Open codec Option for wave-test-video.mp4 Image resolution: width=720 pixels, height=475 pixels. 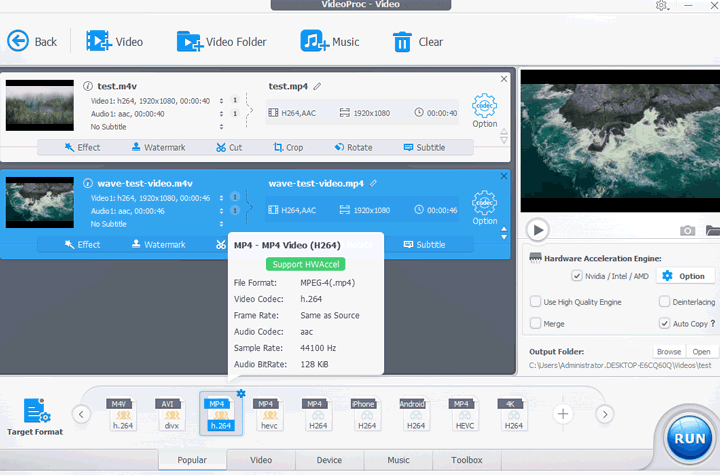coord(484,208)
